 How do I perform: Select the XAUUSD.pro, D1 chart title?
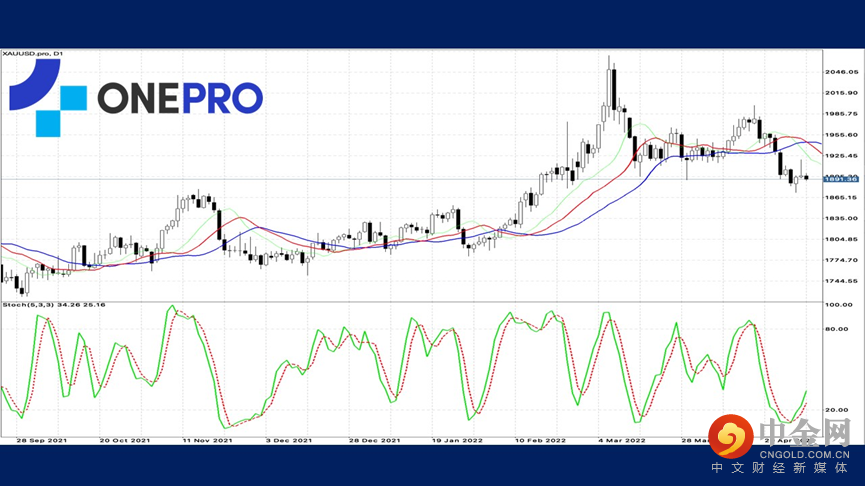(x=33, y=54)
